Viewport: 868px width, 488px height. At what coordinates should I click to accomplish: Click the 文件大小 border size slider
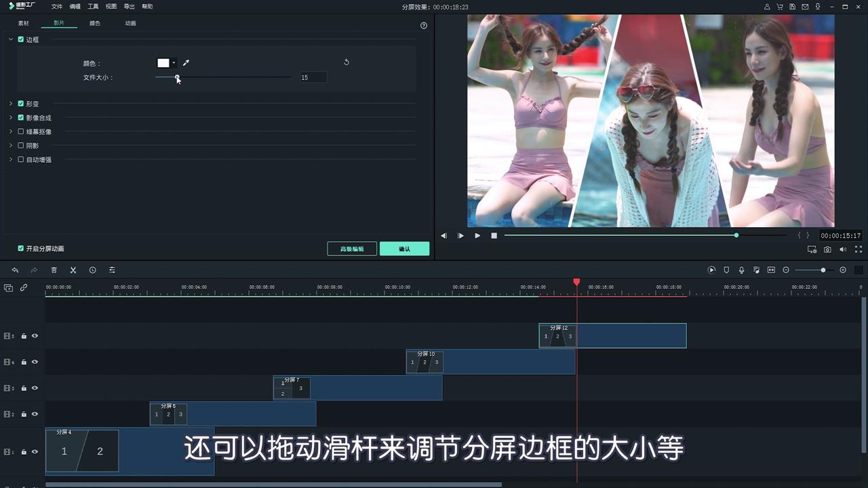pyautogui.click(x=223, y=77)
